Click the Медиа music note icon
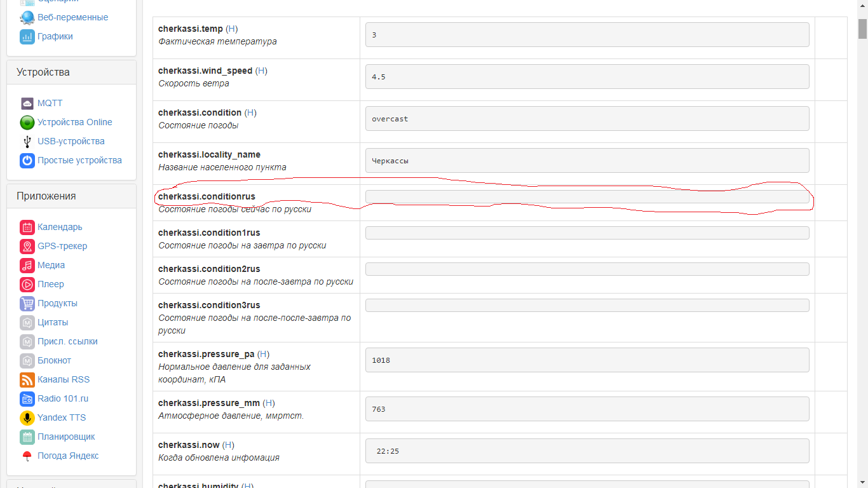 (27, 265)
